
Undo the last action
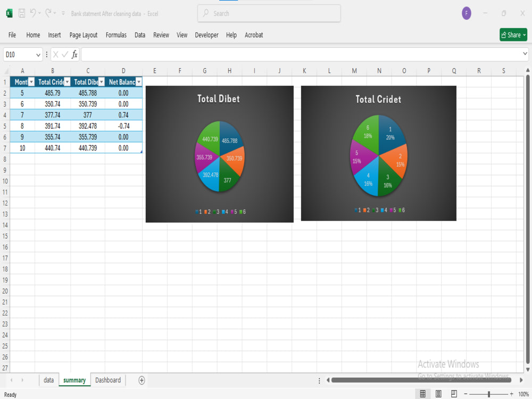(32, 13)
